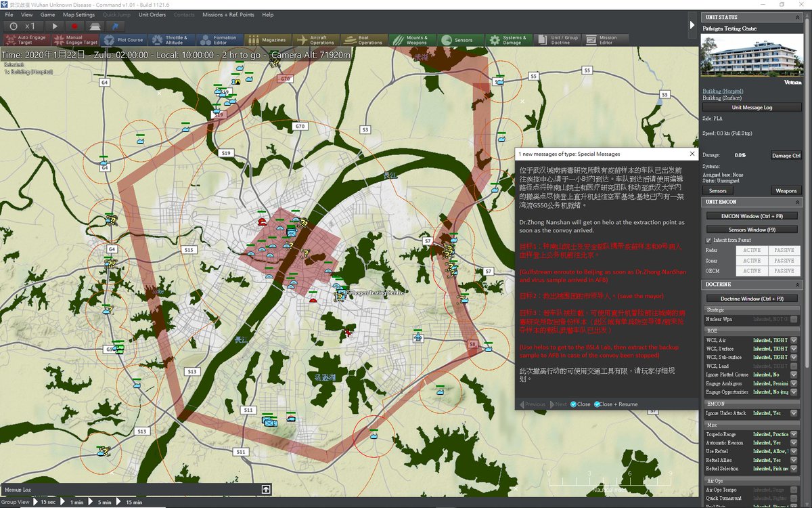Open the WCS, Surface dropdown
Image resolution: width=812 pixels, height=508 pixels.
pos(794,349)
